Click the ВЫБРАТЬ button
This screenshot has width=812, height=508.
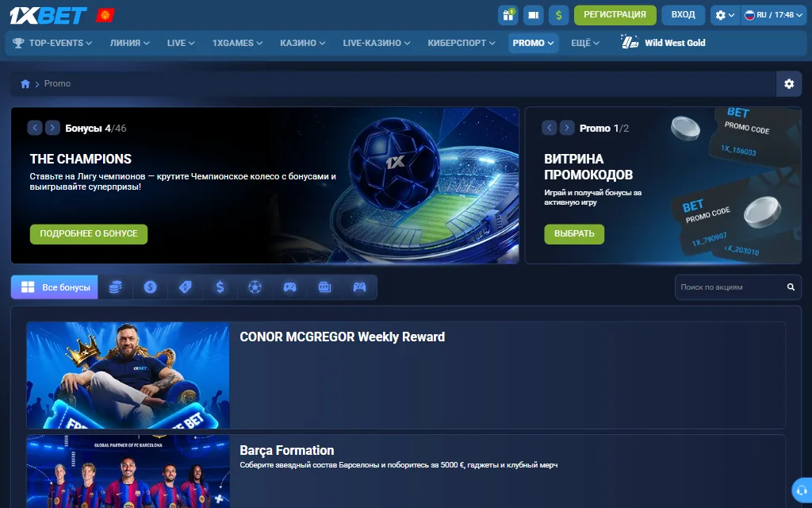(574, 234)
